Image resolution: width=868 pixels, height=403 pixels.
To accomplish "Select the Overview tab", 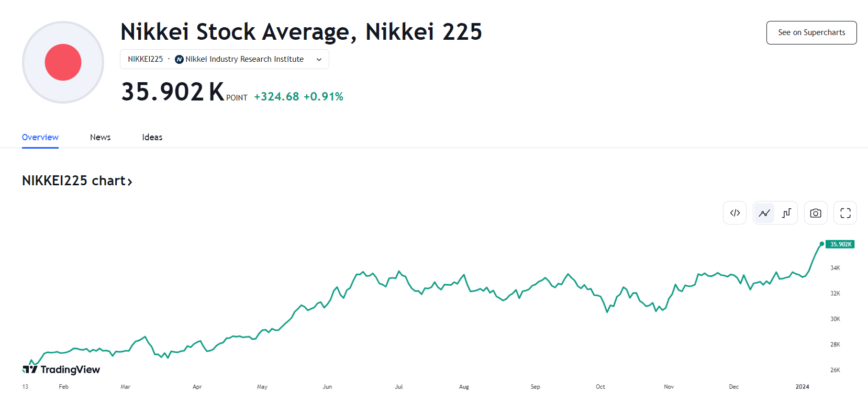I will [x=40, y=137].
